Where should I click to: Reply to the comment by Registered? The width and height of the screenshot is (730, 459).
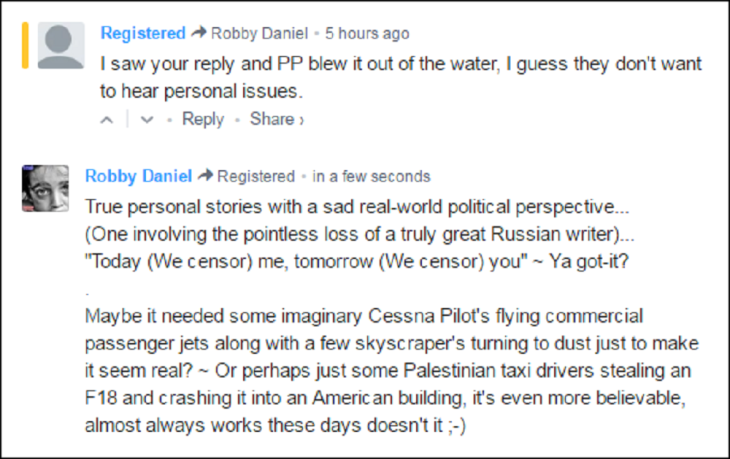[203, 119]
